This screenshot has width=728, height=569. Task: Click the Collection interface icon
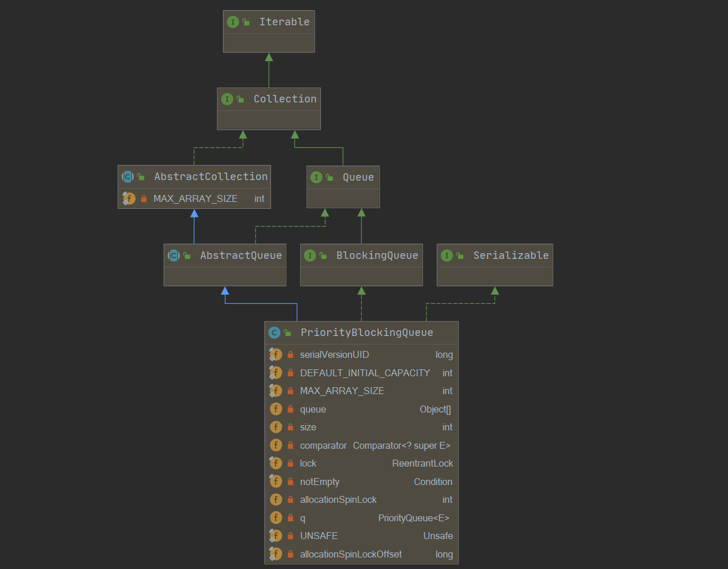[x=227, y=99]
